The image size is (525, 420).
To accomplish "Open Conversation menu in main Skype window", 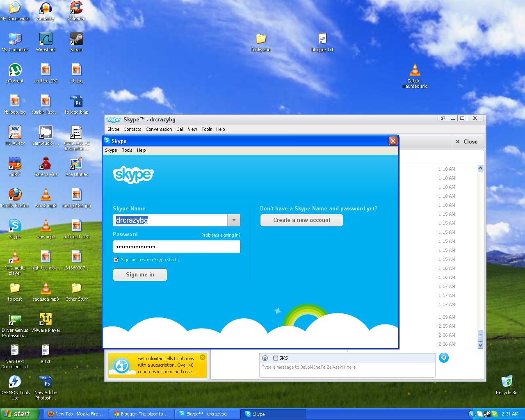I will click(159, 129).
